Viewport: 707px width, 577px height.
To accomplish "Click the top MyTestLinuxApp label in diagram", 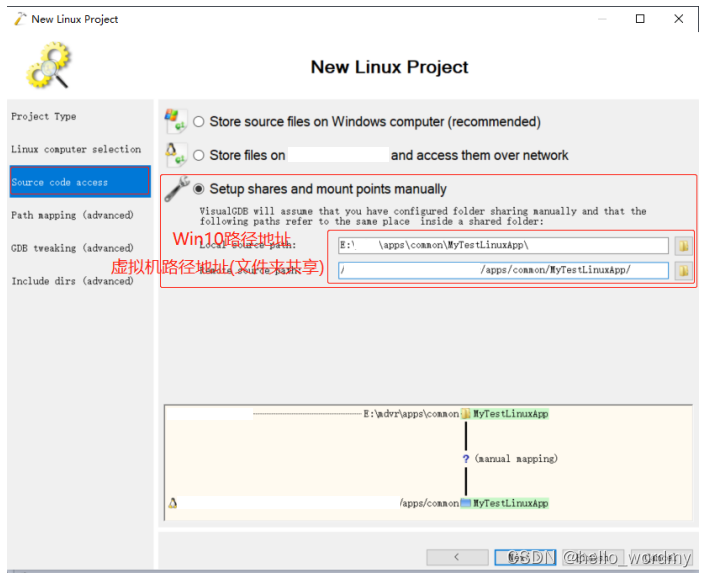I will click(510, 414).
